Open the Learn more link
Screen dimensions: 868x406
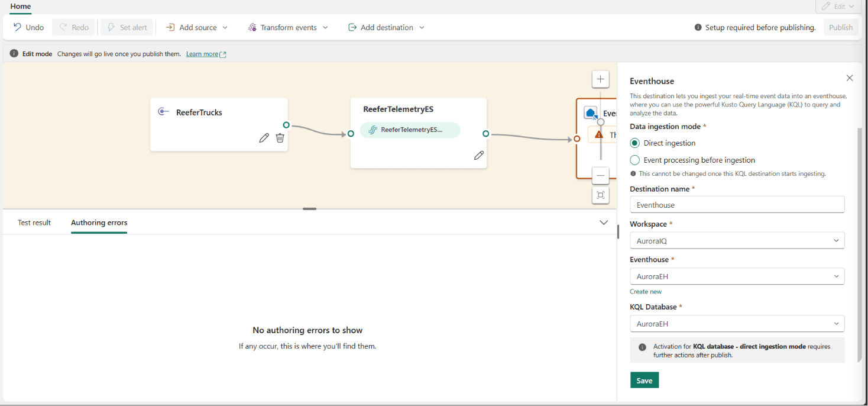click(206, 54)
